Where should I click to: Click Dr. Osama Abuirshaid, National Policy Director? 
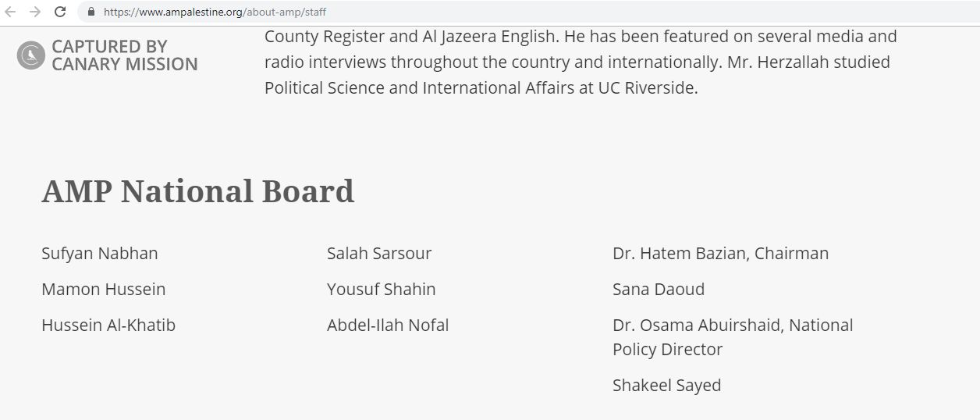coord(732,336)
